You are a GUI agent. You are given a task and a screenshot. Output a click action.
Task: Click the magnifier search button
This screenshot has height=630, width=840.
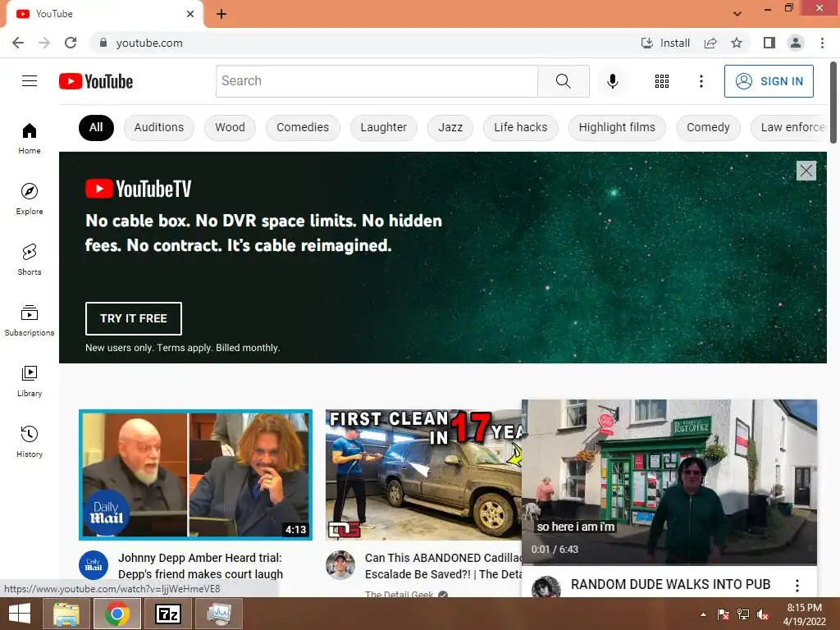coord(563,81)
